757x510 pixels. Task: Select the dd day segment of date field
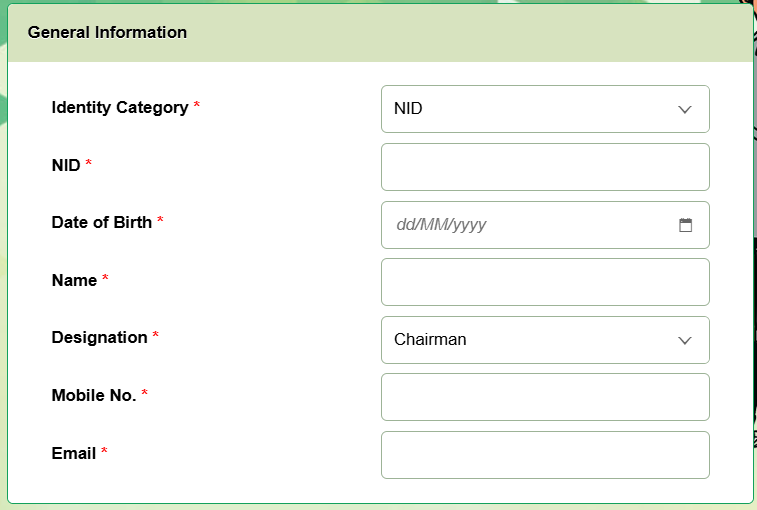[405, 225]
